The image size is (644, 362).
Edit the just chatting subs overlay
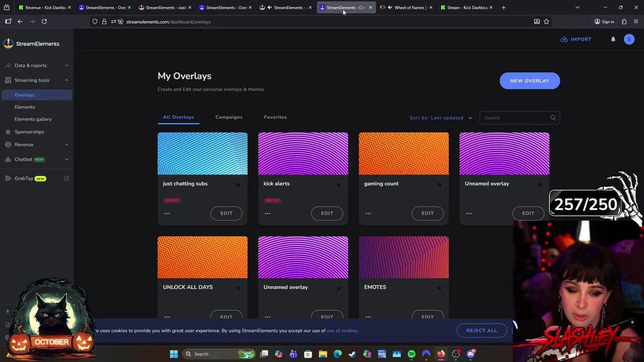click(x=226, y=213)
